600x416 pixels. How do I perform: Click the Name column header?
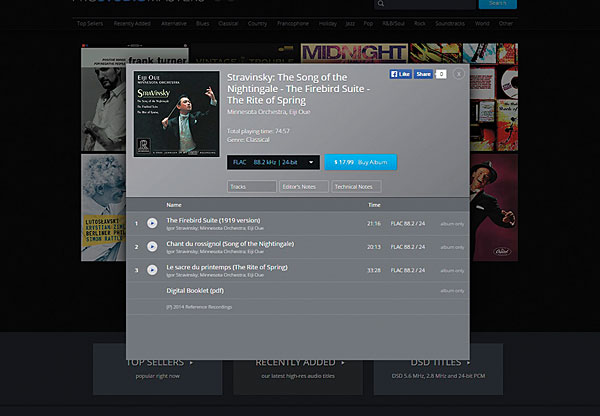[174, 205]
